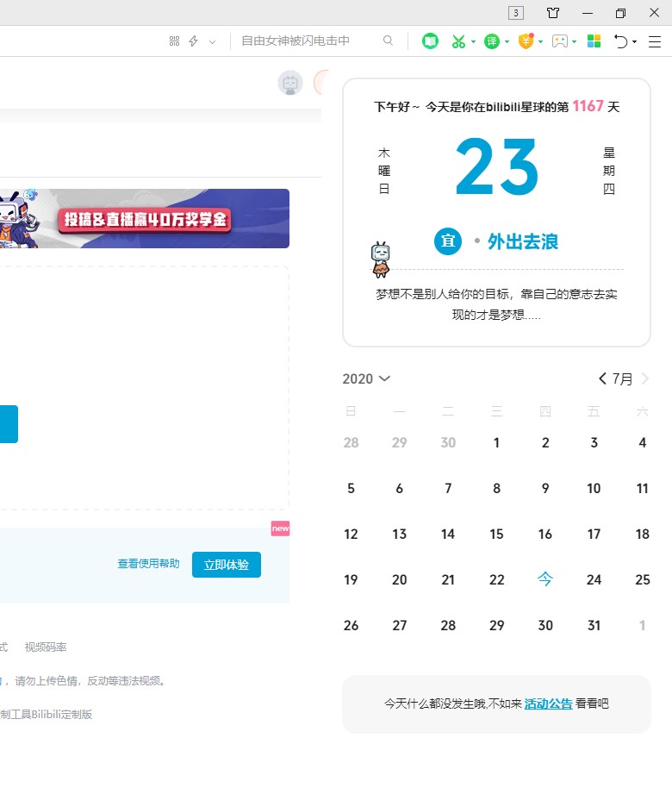The height and width of the screenshot is (788, 672).
Task: Select July 31 in the calendar
Action: click(594, 626)
